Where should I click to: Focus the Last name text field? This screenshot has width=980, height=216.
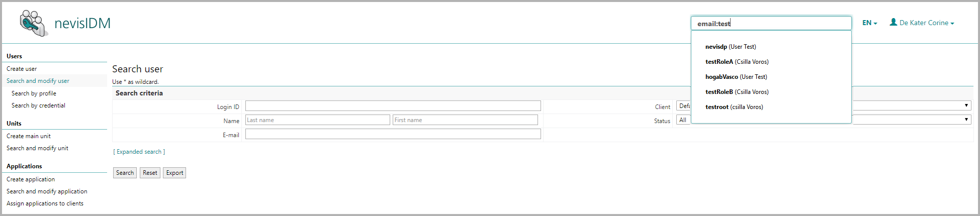click(x=317, y=120)
